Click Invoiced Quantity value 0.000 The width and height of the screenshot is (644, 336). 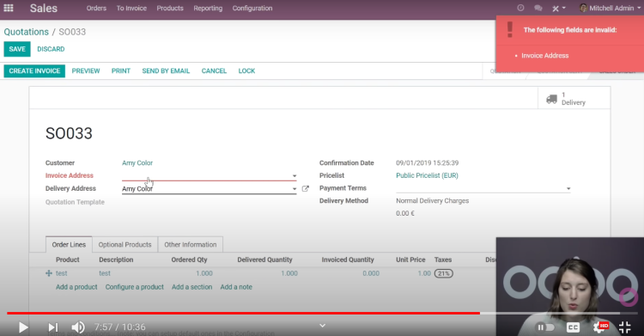371,273
